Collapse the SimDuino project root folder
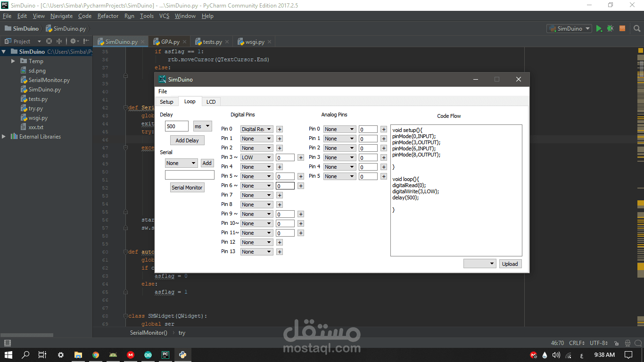The height and width of the screenshot is (362, 644). click(4, 52)
